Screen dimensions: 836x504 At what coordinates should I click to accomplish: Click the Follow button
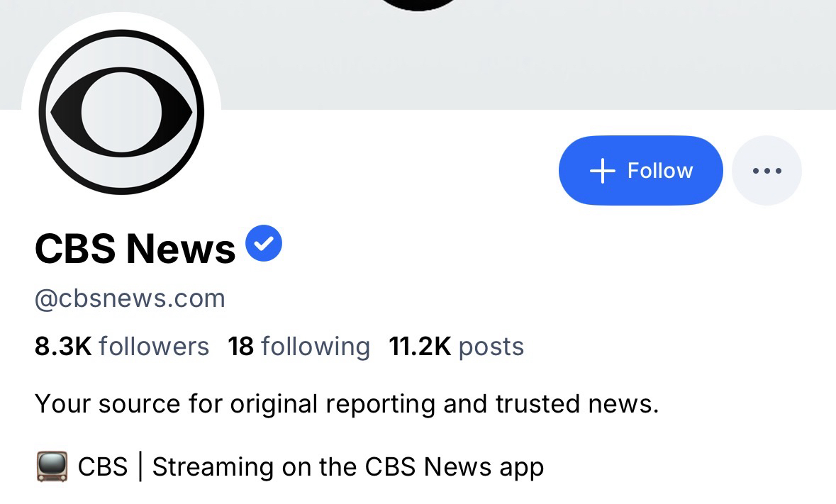coord(641,171)
